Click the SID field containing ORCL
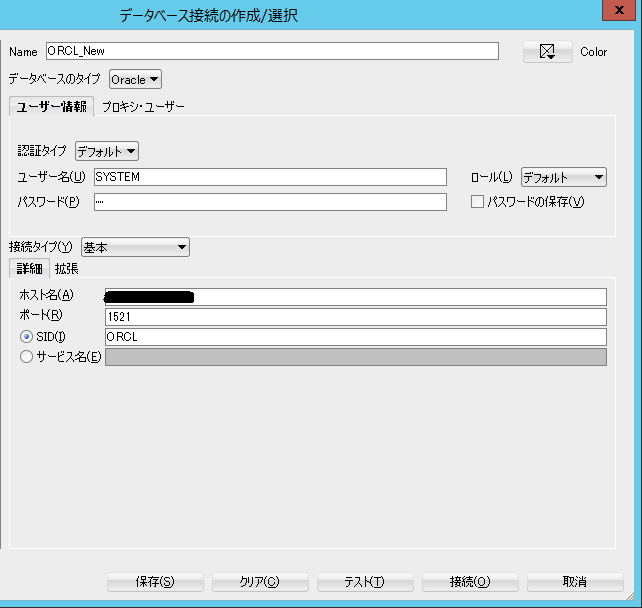The image size is (642, 608). [x=356, y=337]
